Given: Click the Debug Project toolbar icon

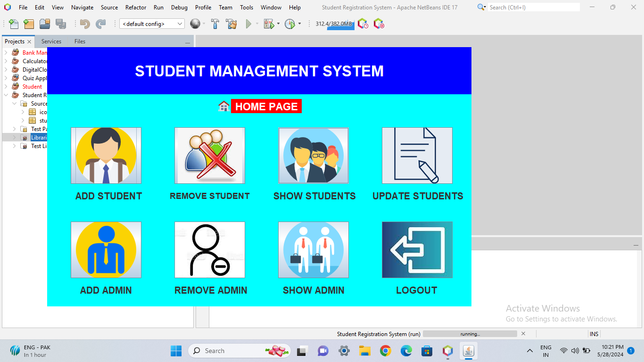Looking at the screenshot, I should tap(269, 24).
